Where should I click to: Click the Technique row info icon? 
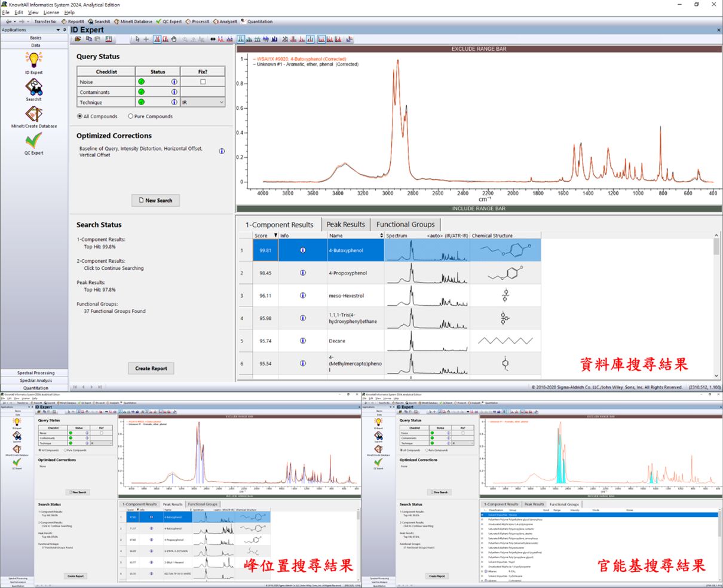[174, 102]
